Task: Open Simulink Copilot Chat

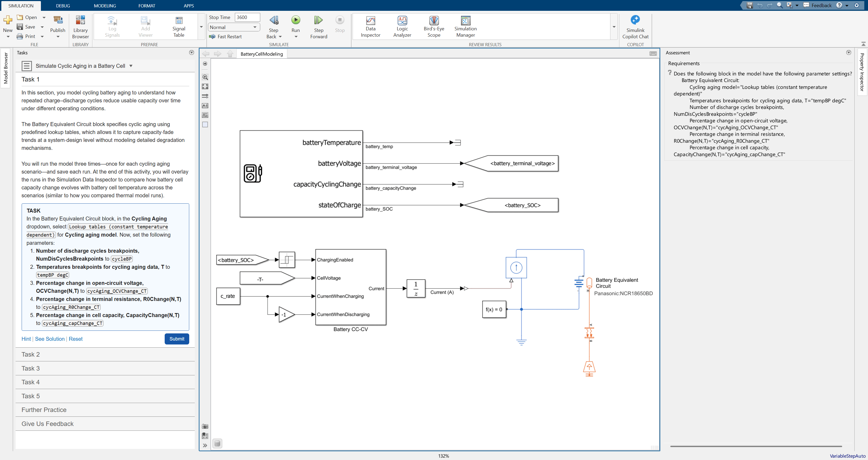Action: point(635,27)
